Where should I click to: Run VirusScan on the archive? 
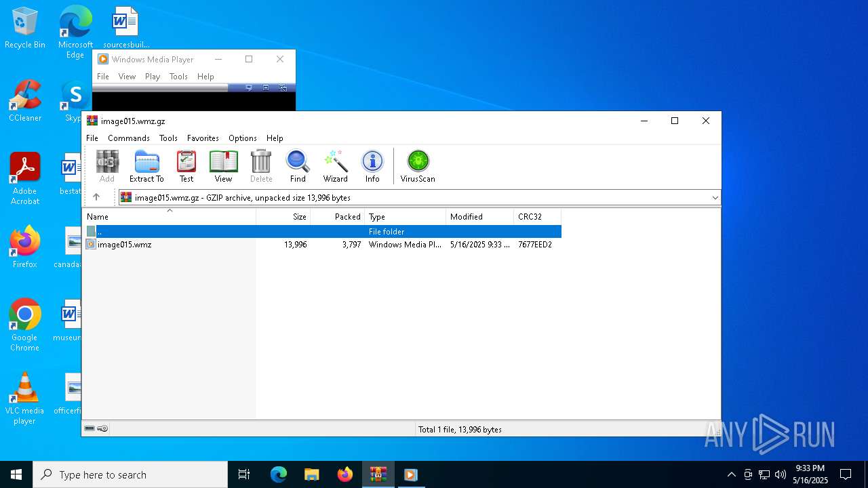[x=418, y=166]
